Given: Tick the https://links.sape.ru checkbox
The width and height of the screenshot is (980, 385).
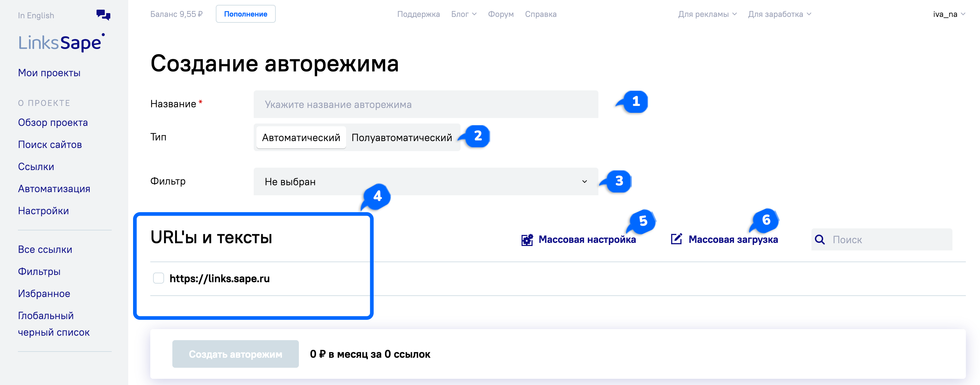Looking at the screenshot, I should (158, 278).
